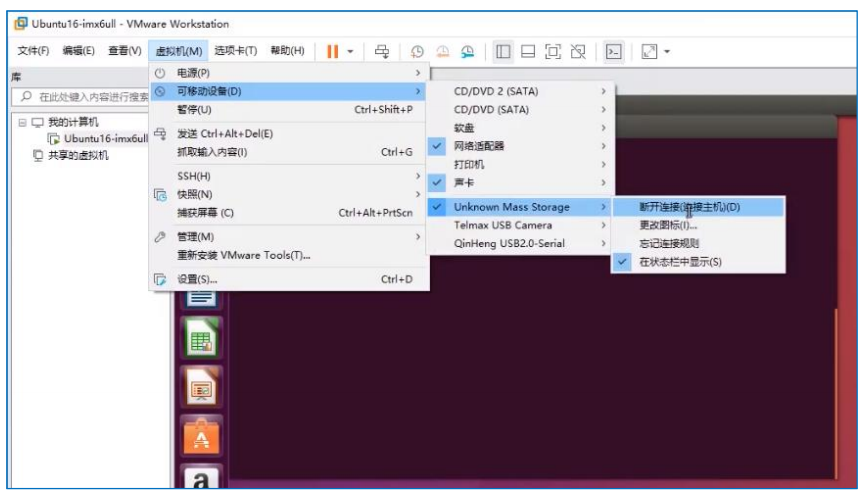Click the library search input field
Screen dimensions: 863x491
tap(80, 97)
